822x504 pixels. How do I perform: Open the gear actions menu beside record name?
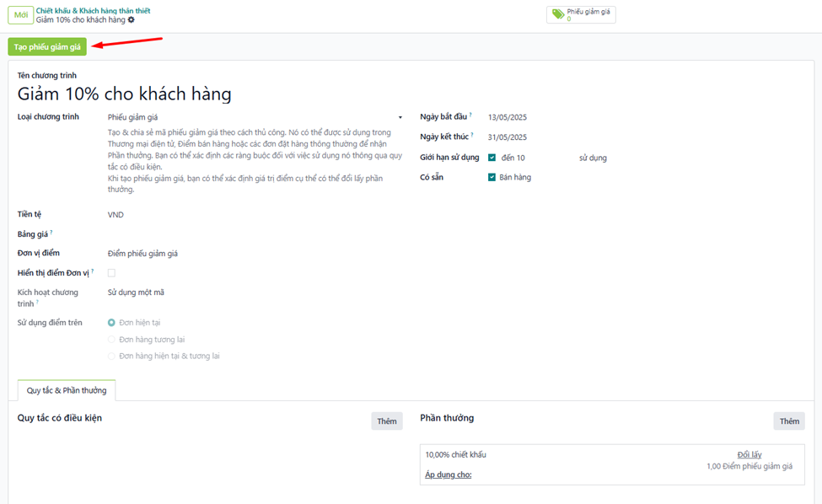(132, 20)
